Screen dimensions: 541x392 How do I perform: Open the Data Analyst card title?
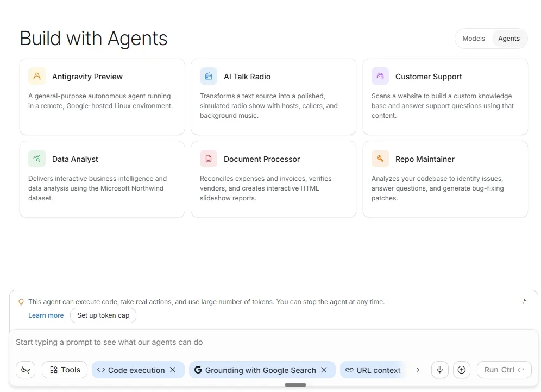tap(75, 159)
